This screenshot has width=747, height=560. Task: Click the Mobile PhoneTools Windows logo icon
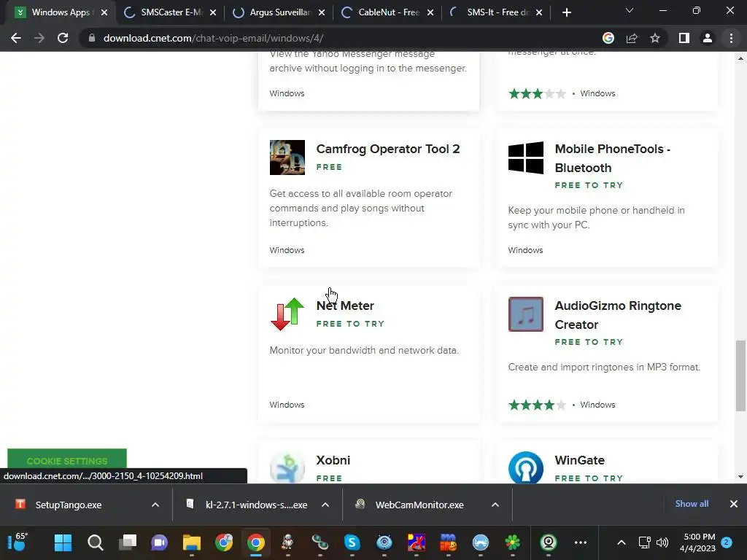pos(526,157)
